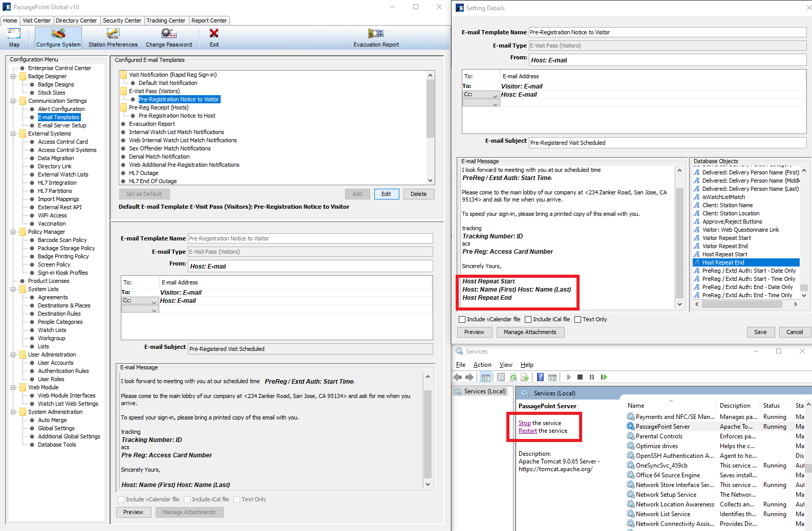The width and height of the screenshot is (812, 531).
Task: Toggle disabled Include iCal file in main window
Action: [187, 499]
